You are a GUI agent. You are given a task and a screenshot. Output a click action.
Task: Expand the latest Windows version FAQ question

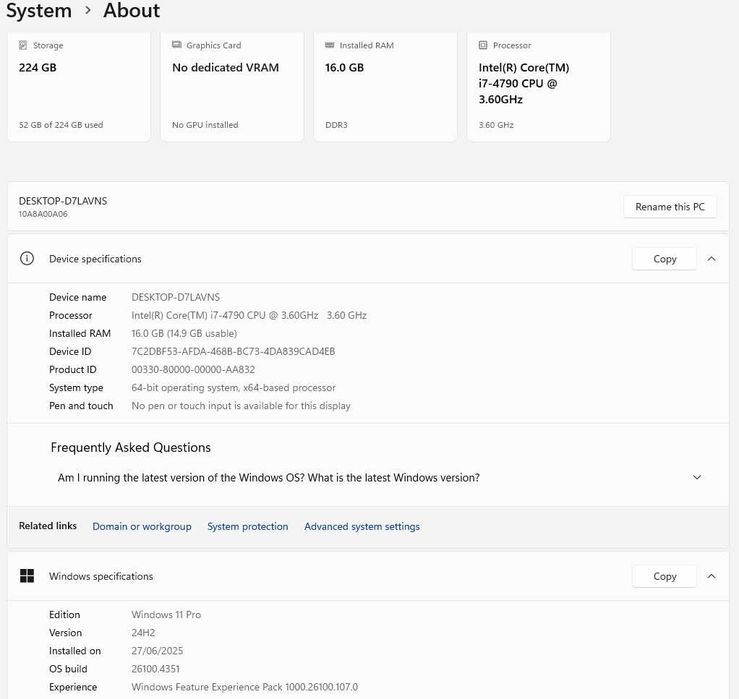(x=697, y=478)
